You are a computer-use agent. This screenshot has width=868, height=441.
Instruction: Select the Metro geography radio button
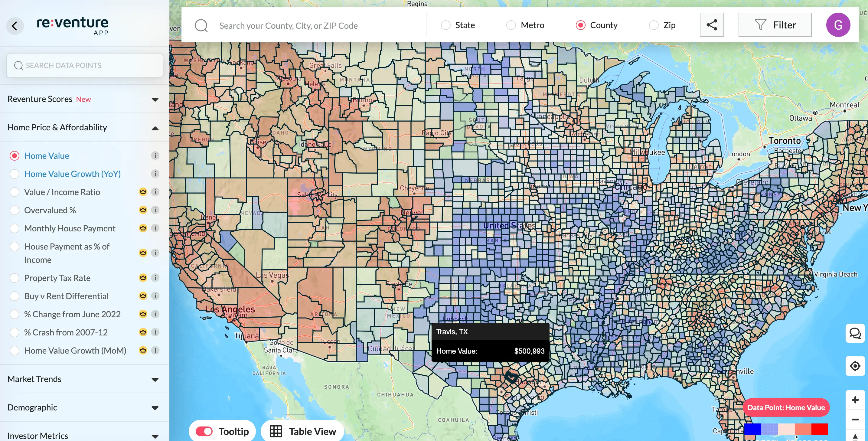[511, 25]
